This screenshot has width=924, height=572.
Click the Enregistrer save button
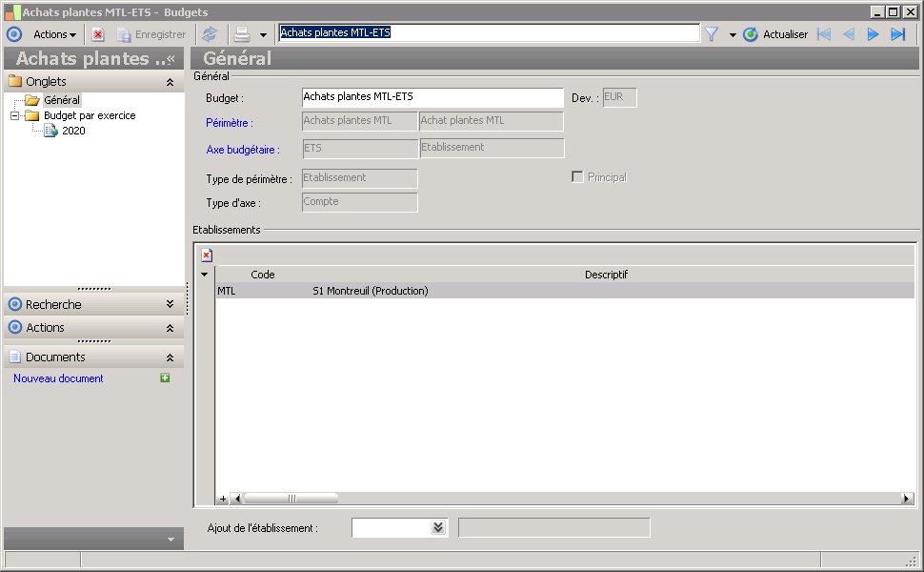[151, 34]
